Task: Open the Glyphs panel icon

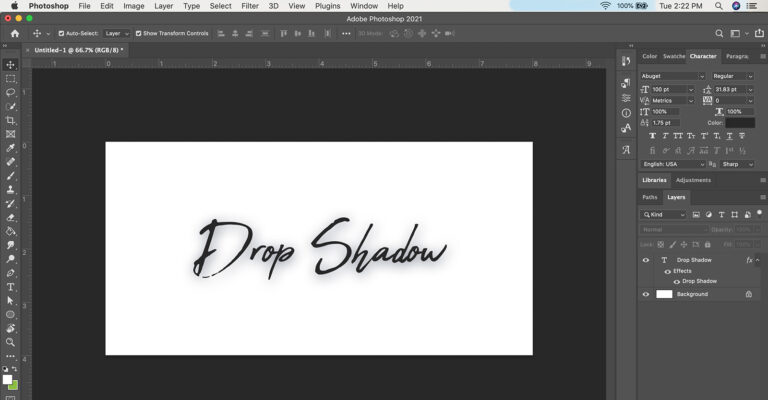Action: tap(626, 150)
